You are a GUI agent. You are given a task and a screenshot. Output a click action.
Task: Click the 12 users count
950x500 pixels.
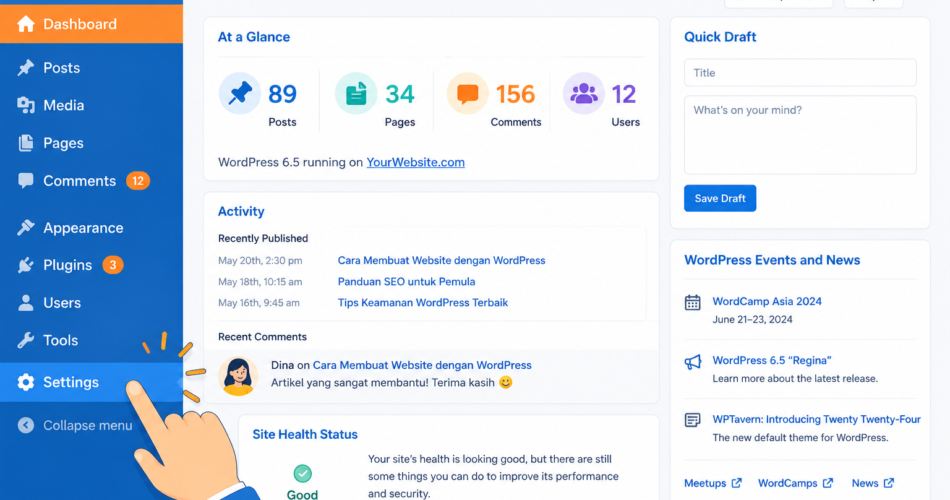pos(624,94)
